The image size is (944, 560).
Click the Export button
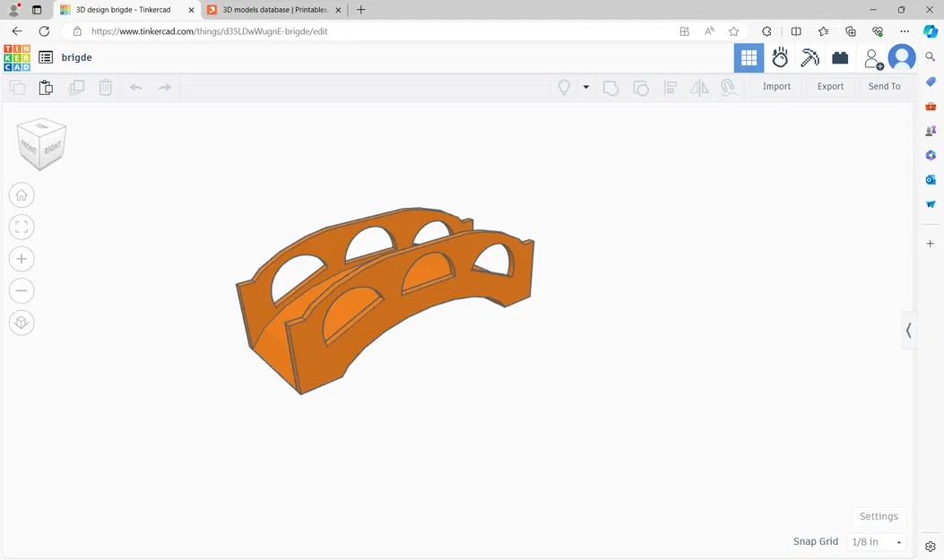click(829, 86)
